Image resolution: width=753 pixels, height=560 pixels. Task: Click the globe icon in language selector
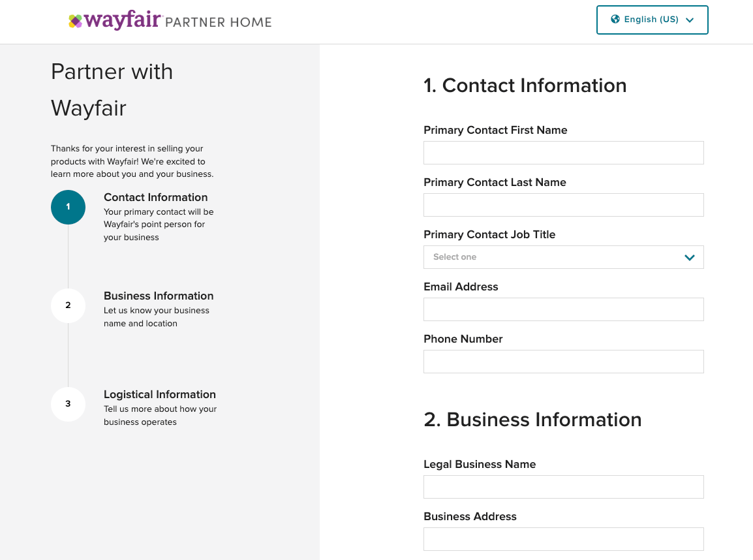pyautogui.click(x=615, y=20)
